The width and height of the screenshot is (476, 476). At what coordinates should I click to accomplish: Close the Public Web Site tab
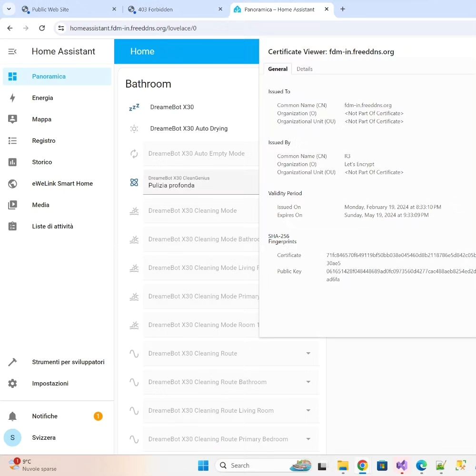pos(114,9)
